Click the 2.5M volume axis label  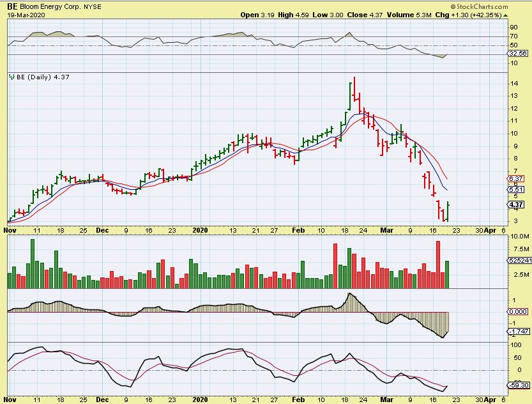[521, 274]
